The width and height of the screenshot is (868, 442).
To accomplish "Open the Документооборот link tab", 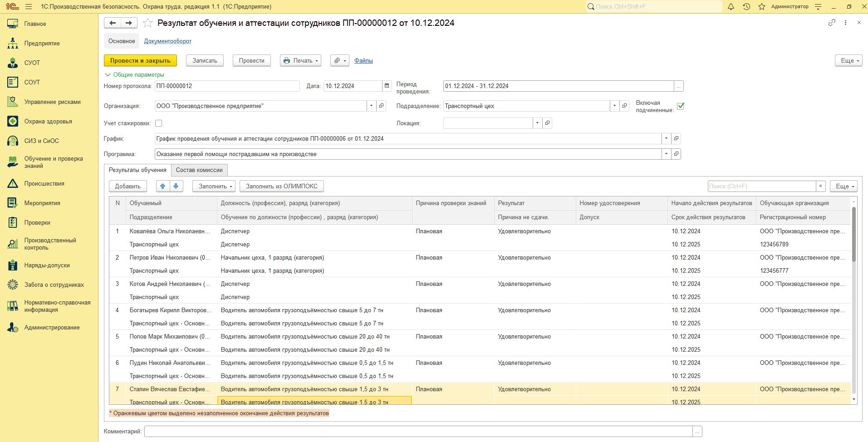I will (x=168, y=41).
